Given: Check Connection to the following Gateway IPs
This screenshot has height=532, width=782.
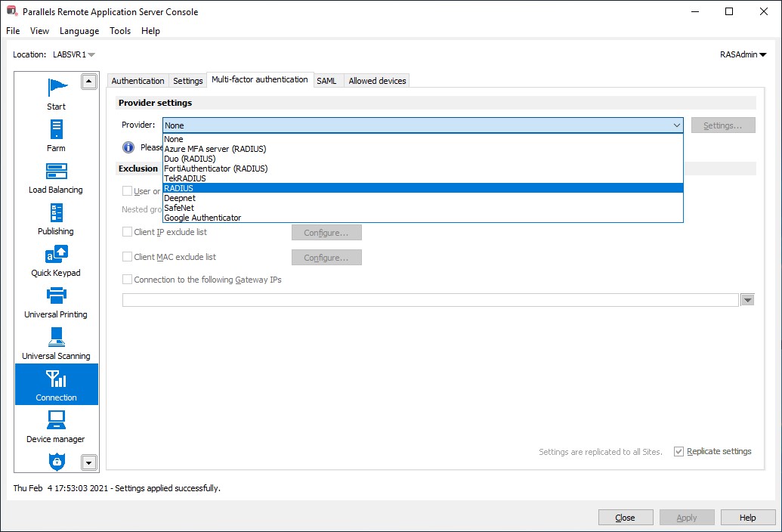Looking at the screenshot, I should (127, 279).
